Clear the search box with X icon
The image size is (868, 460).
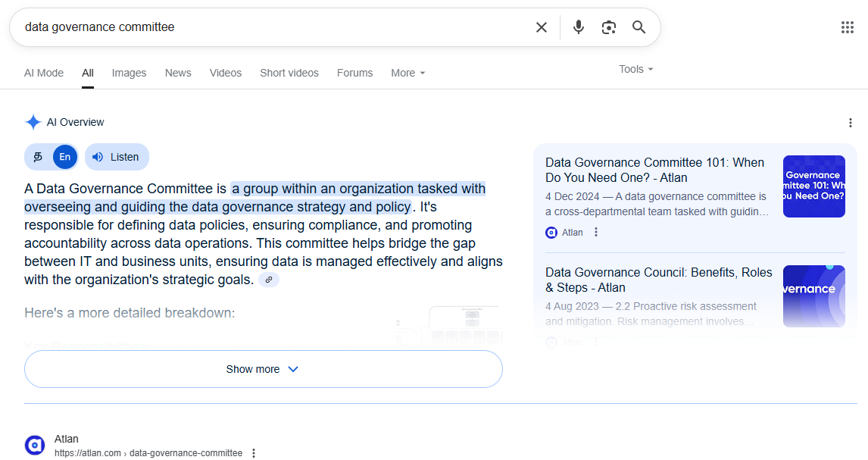click(x=542, y=27)
